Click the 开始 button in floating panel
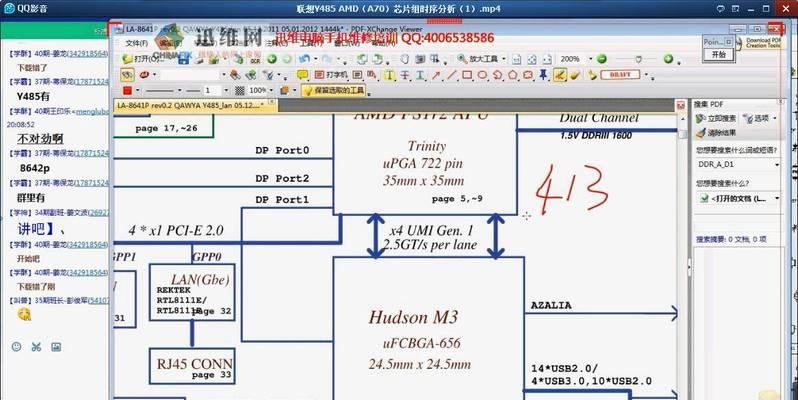798x400 pixels. pos(718,54)
